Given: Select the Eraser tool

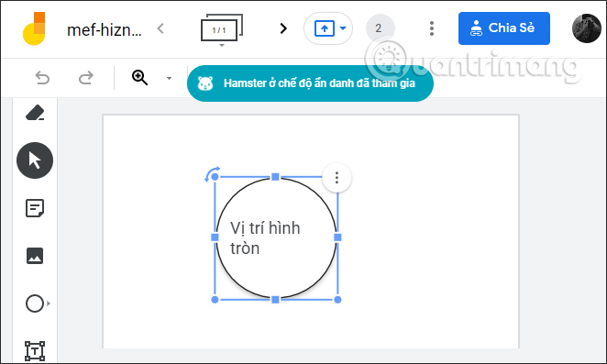Looking at the screenshot, I should 35,113.
